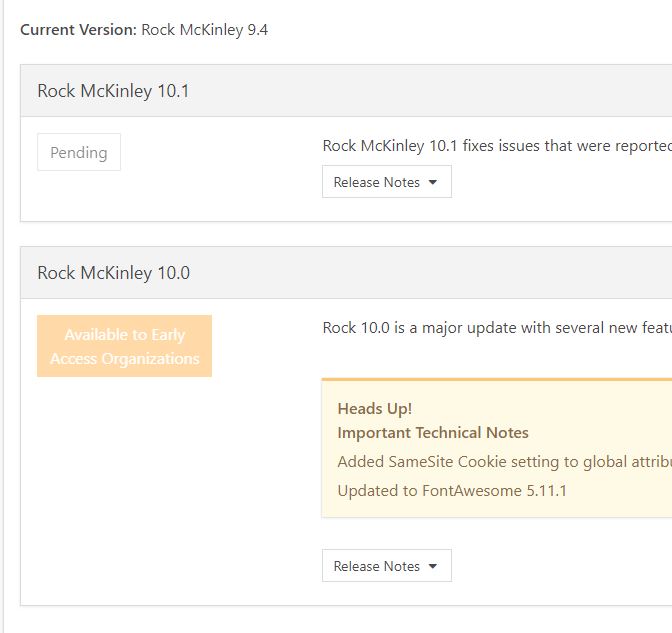This screenshot has width=672, height=633.
Task: Click the Heads Up! alert heading
Action: pyautogui.click(x=375, y=408)
